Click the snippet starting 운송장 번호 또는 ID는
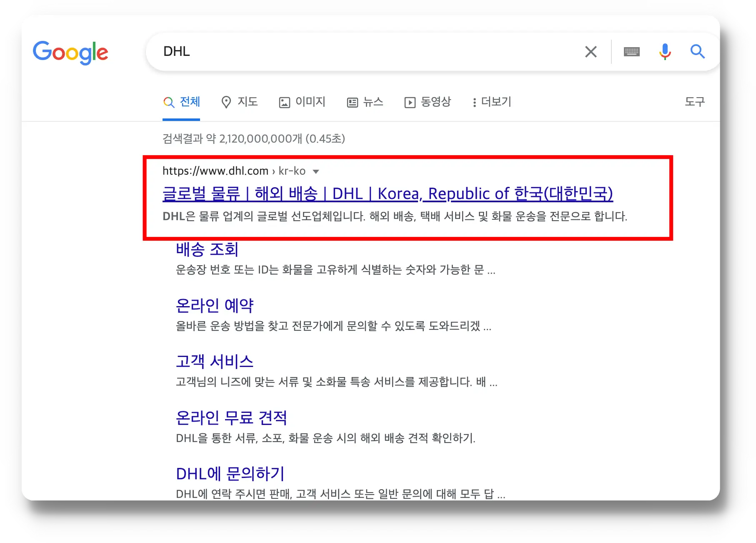 pyautogui.click(x=335, y=270)
